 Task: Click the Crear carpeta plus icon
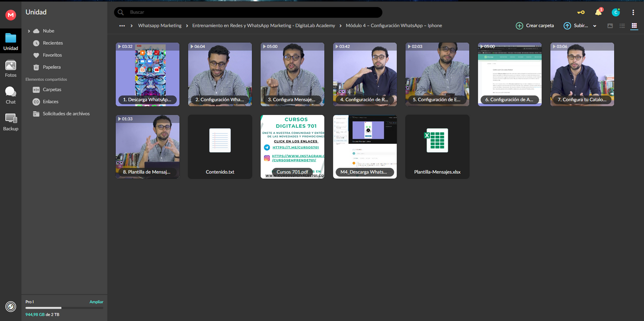tap(519, 26)
